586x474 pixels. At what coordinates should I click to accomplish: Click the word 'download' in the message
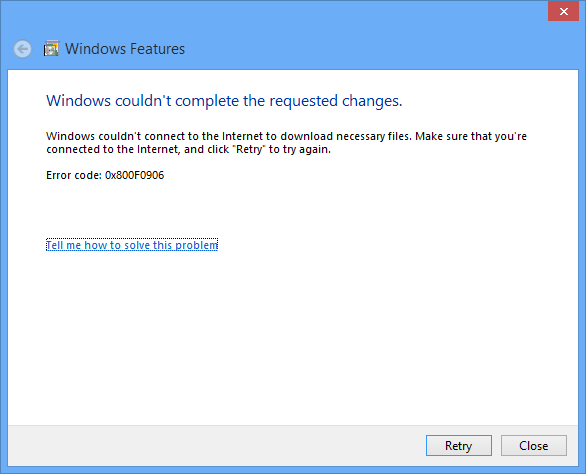pos(306,136)
